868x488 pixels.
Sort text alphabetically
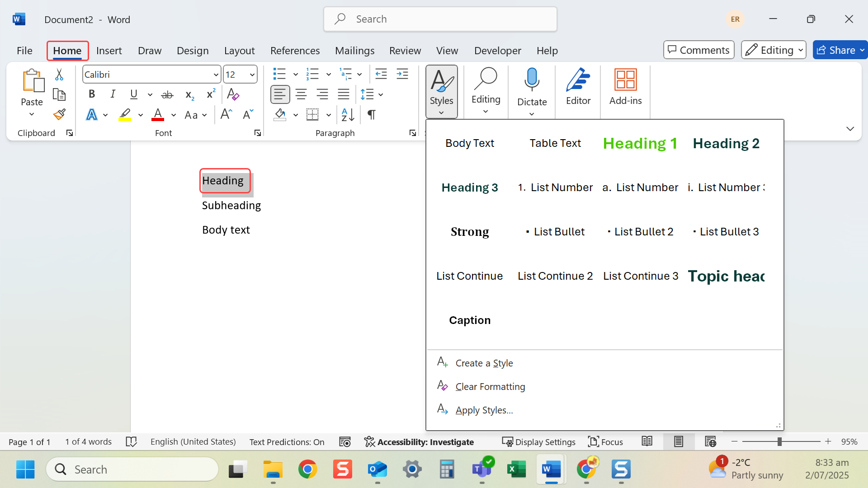(x=348, y=115)
